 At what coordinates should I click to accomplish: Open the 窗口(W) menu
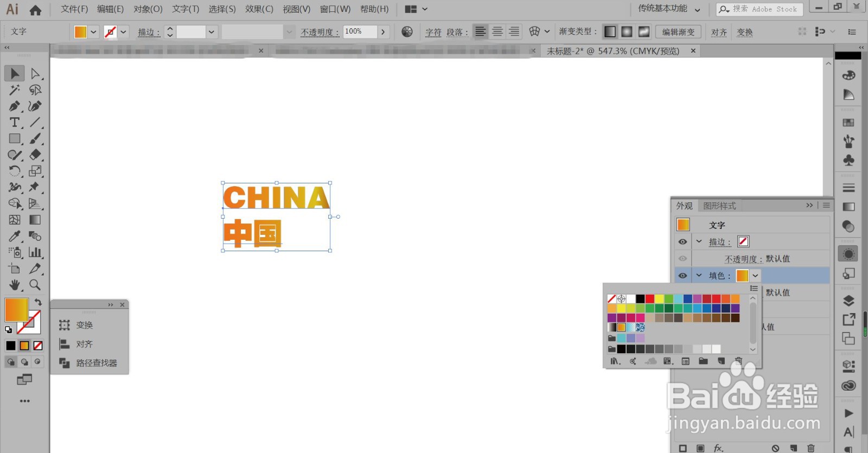click(x=335, y=9)
